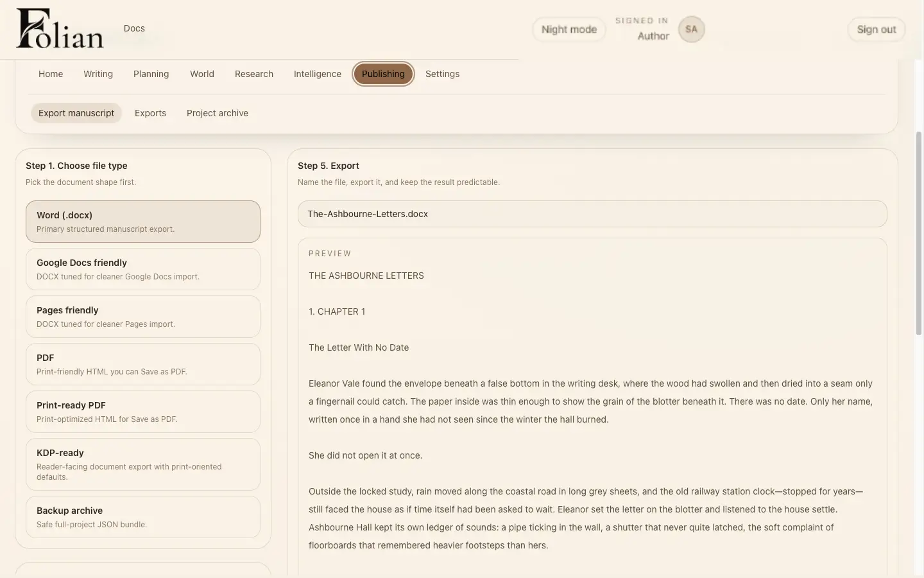The image size is (924, 578).
Task: Go to the Home tab
Action: pyautogui.click(x=51, y=74)
